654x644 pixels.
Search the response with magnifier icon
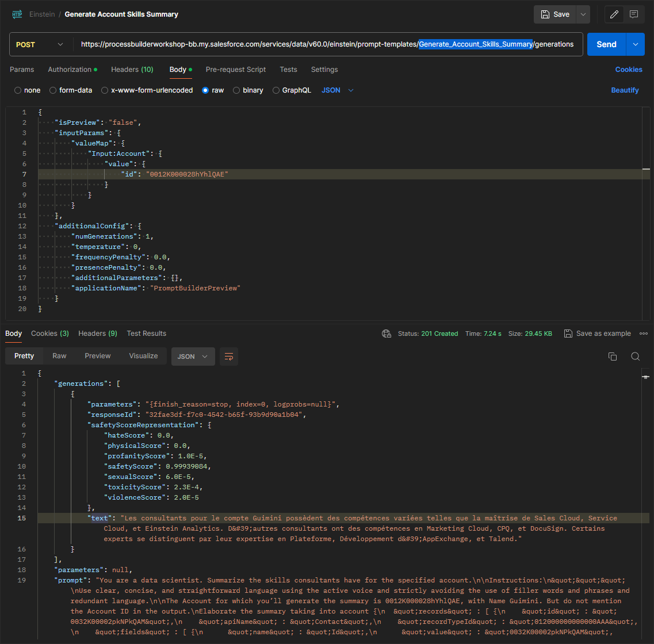(x=635, y=356)
